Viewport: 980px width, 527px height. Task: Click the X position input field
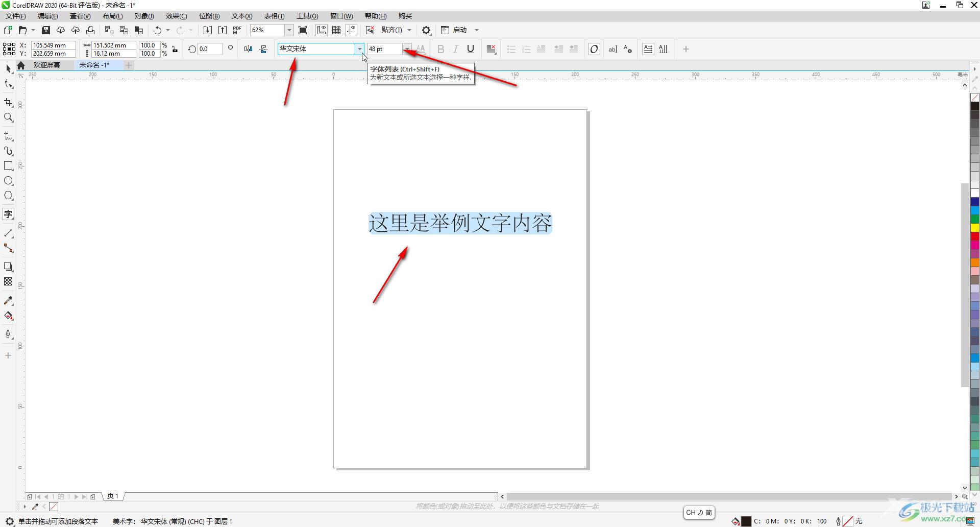(x=53, y=45)
